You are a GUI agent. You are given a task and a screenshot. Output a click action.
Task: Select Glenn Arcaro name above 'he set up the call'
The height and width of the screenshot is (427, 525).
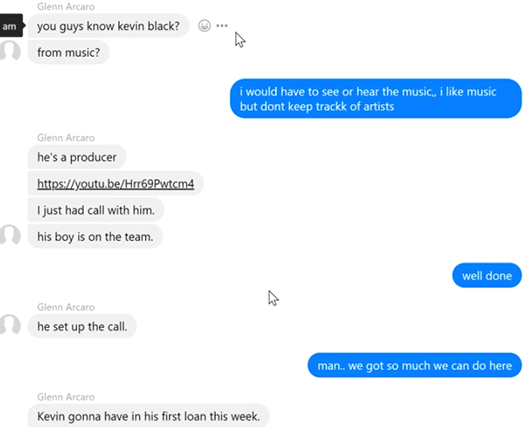click(x=66, y=307)
